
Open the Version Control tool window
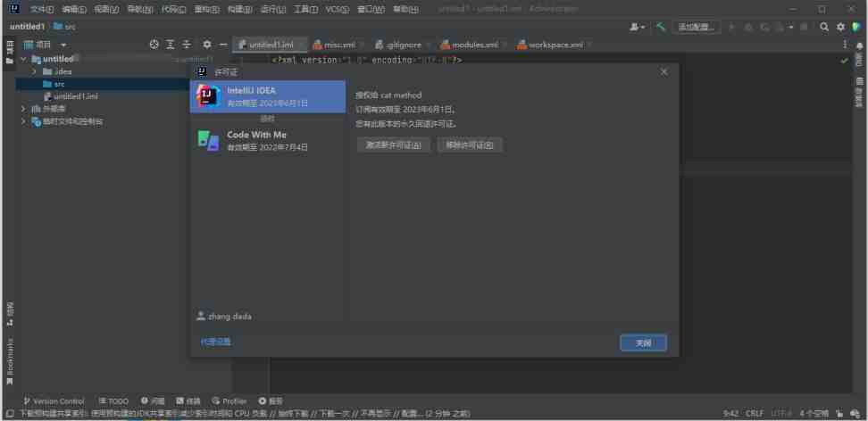54,401
